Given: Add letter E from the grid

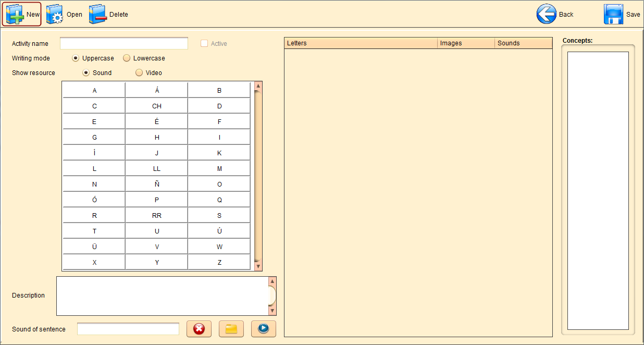Looking at the screenshot, I should (x=94, y=121).
